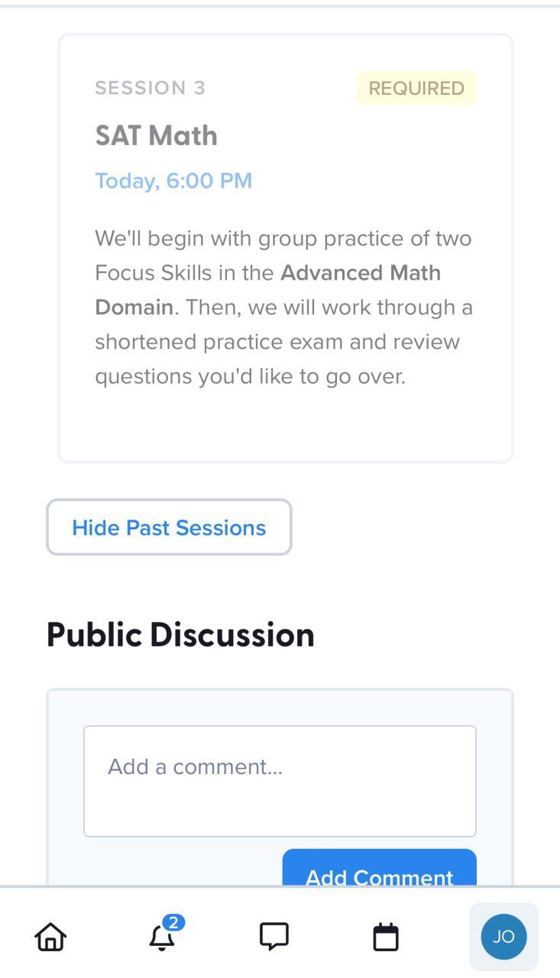Tap the group practice opening sentence
This screenshot has width=560, height=978.
coord(283,238)
